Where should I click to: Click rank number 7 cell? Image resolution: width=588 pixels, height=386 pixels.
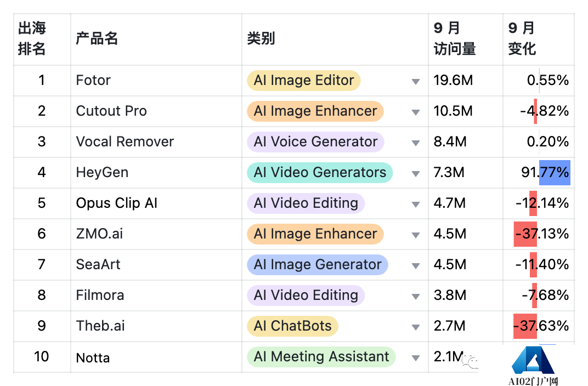pos(42,265)
